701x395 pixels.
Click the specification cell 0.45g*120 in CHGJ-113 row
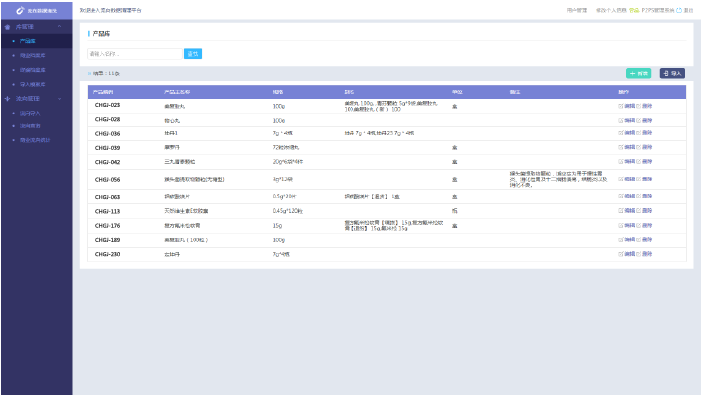287,211
